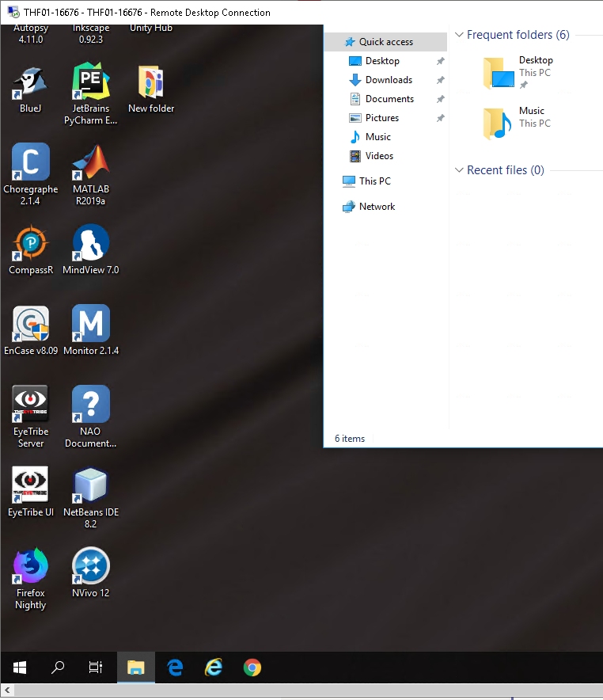Click the pin icon next to Documents
This screenshot has height=700, width=603.
point(440,99)
